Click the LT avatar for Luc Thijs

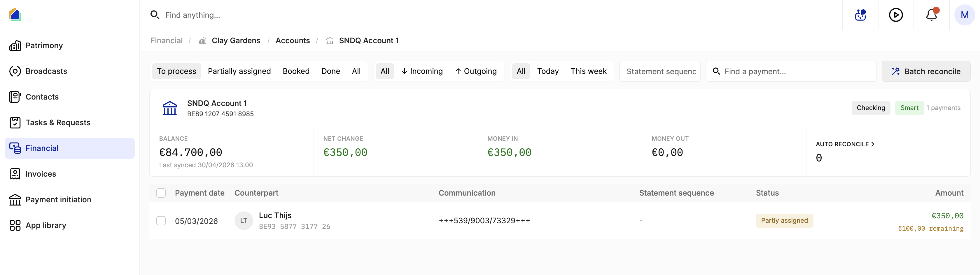244,220
